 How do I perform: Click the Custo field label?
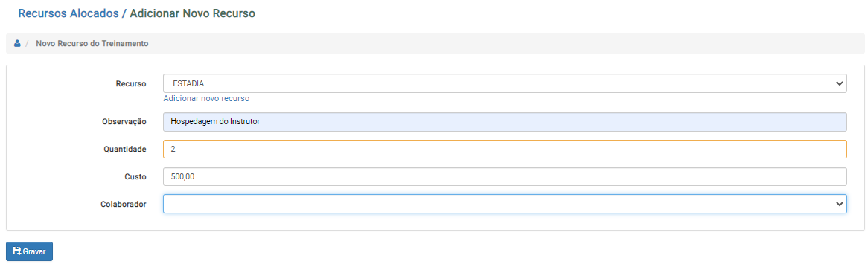tap(135, 176)
